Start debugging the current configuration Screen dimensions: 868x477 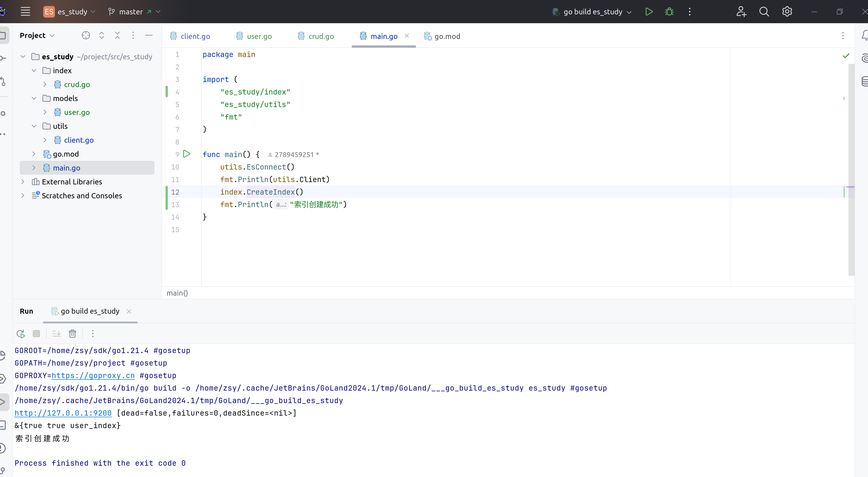coord(669,11)
